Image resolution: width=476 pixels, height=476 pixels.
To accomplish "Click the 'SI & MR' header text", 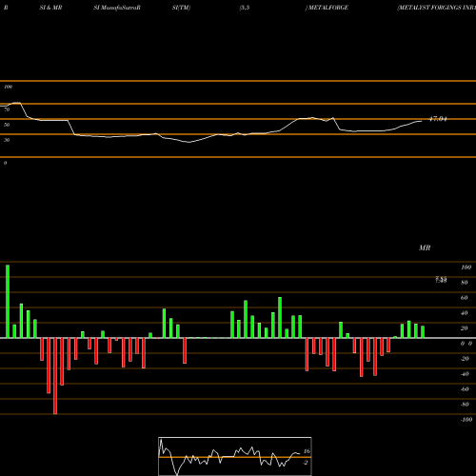I will coord(50,8).
